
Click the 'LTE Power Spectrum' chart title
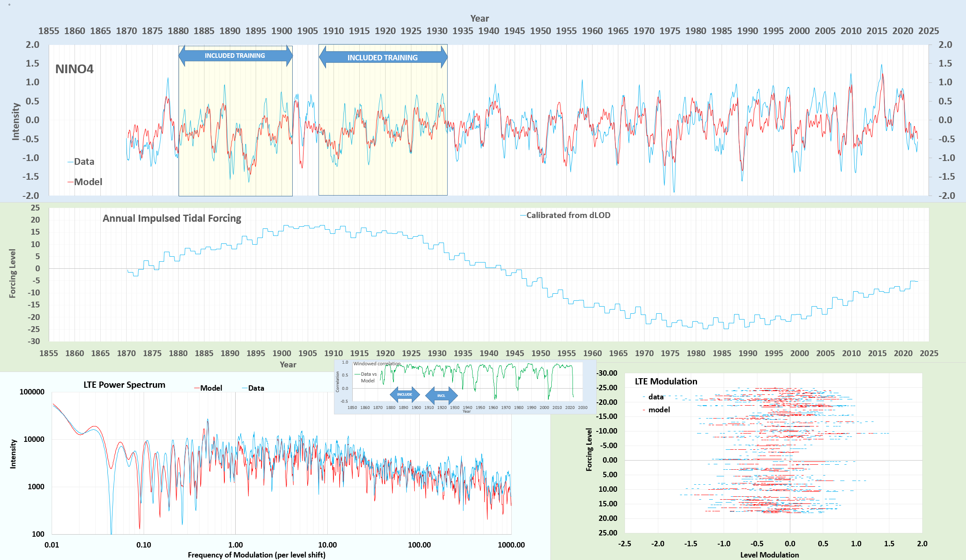124,385
